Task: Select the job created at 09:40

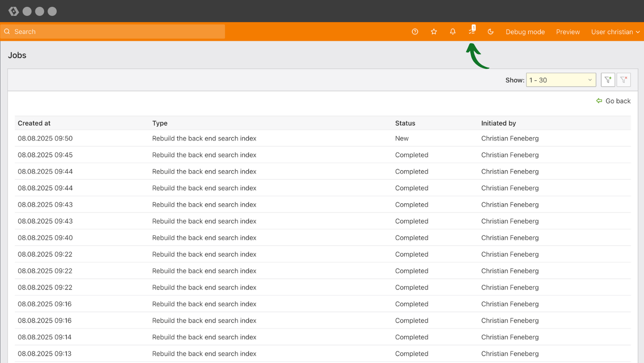Action: 204,238
